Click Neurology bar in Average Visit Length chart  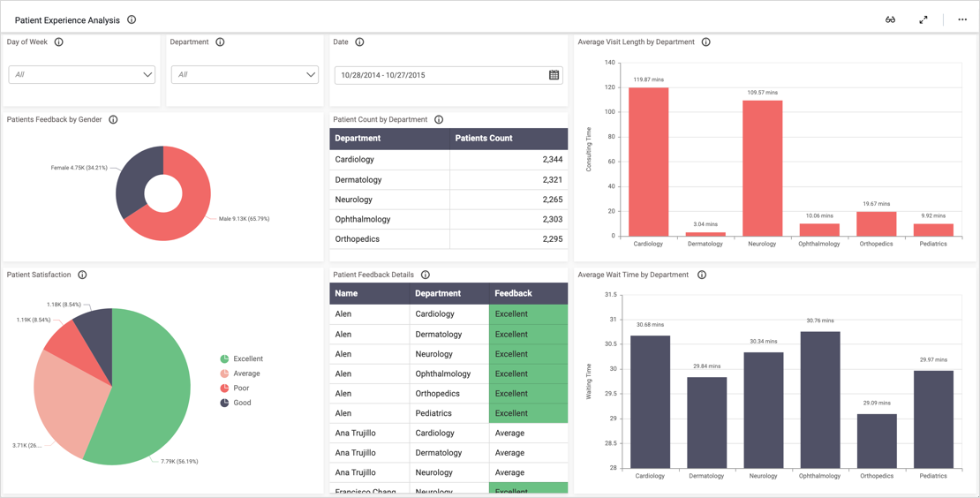click(x=763, y=168)
